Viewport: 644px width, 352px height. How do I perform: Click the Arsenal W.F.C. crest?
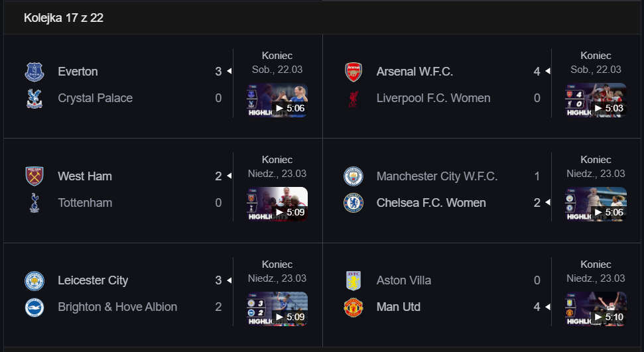tap(354, 72)
